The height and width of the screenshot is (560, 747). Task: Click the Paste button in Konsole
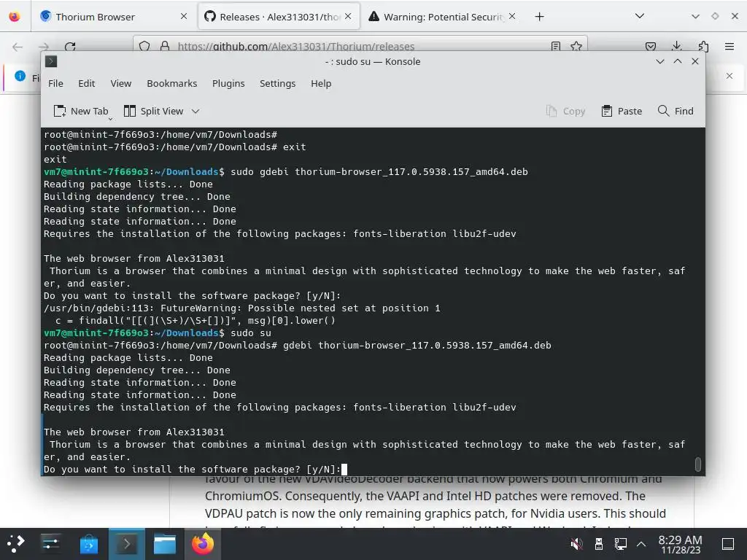tap(622, 111)
